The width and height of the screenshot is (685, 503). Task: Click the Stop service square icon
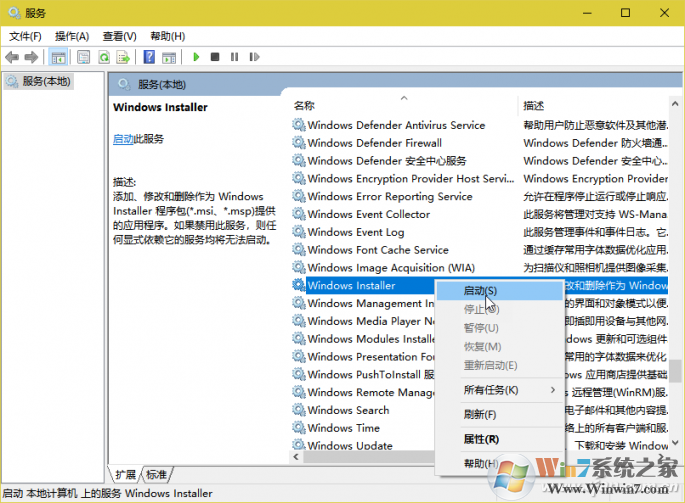(215, 57)
